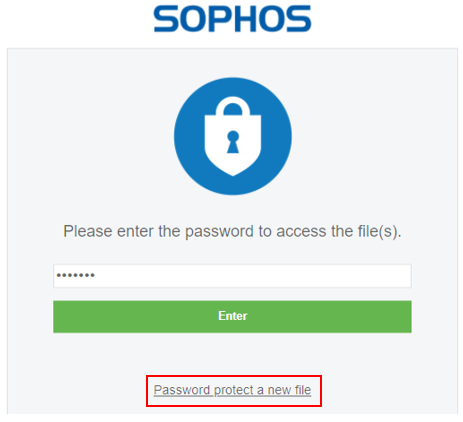
Task: Click the green Enter button
Action: (x=232, y=317)
